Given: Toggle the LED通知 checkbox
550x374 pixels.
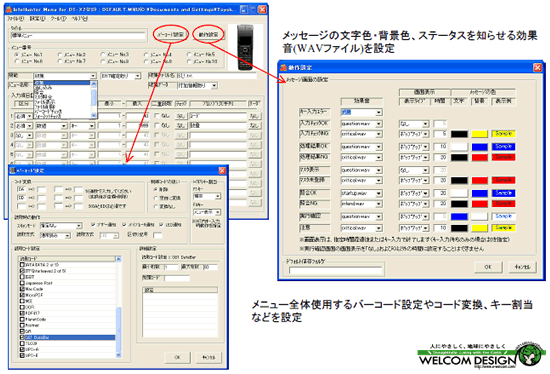Looking at the screenshot, I should [161, 225].
